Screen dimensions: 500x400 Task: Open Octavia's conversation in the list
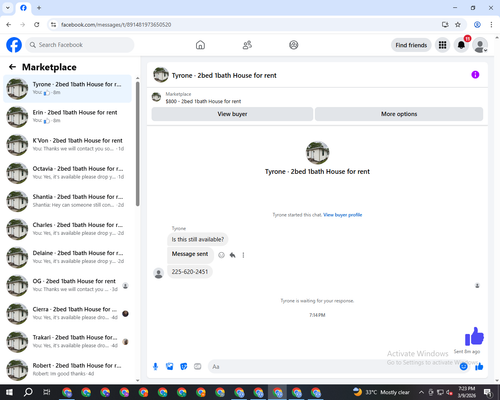pyautogui.click(x=67, y=173)
